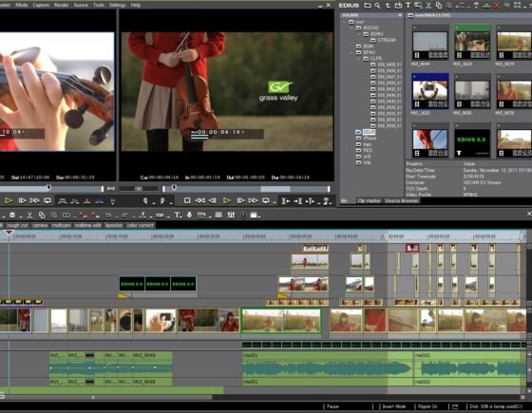
Task: Open dropdown arrow beside the Set Out icon
Action: point(171,203)
